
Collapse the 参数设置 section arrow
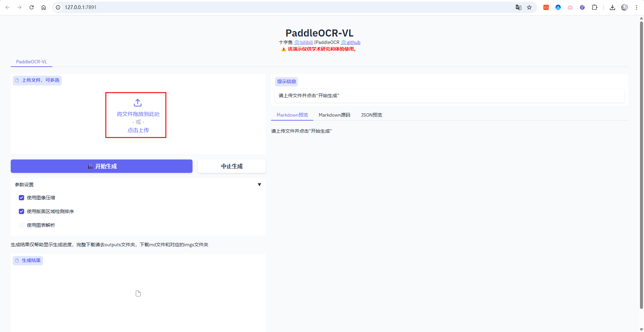[259, 185]
